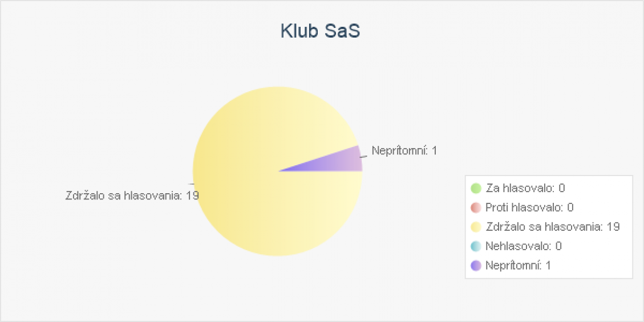Toggle the 'Proti hlasovalo: 0' legend label
644x322 pixels.
pyautogui.click(x=529, y=207)
